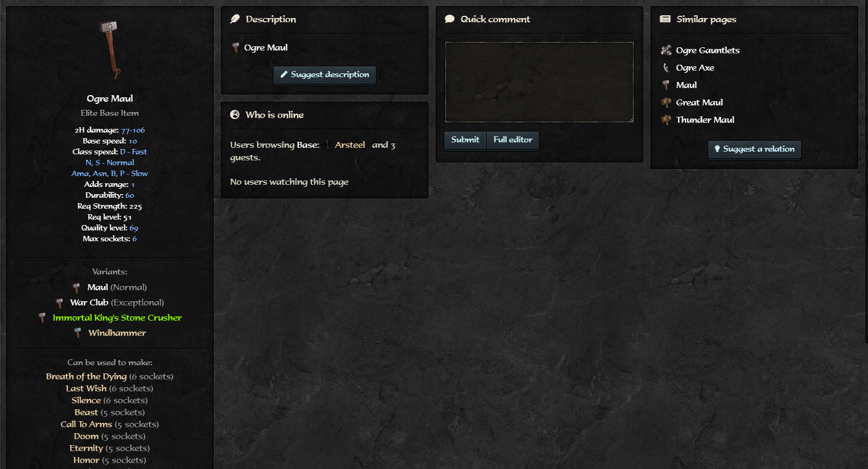Open the Thunder Maul similar page link

click(705, 120)
